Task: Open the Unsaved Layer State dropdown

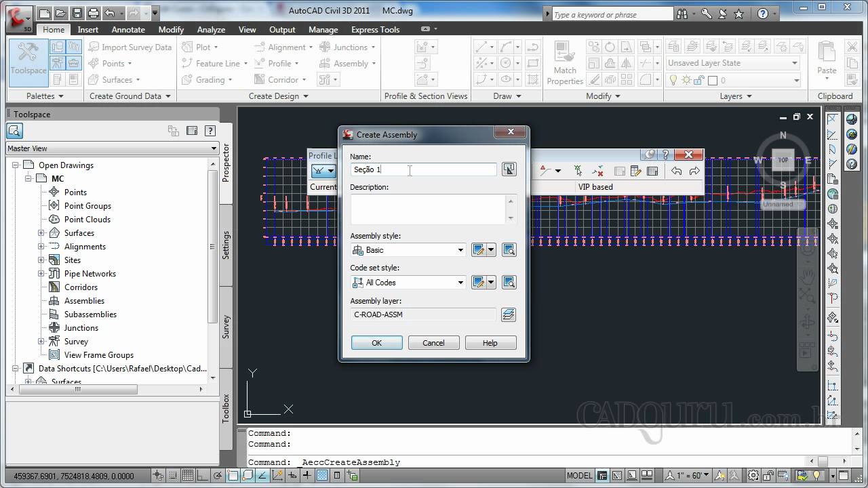Action: [733, 63]
